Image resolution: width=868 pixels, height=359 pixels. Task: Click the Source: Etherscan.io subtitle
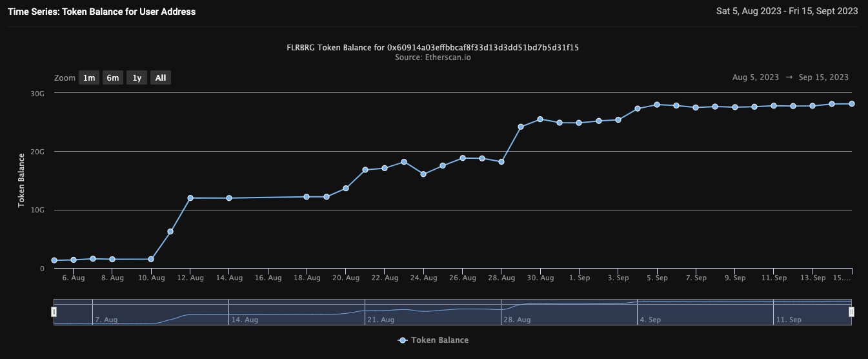(433, 57)
